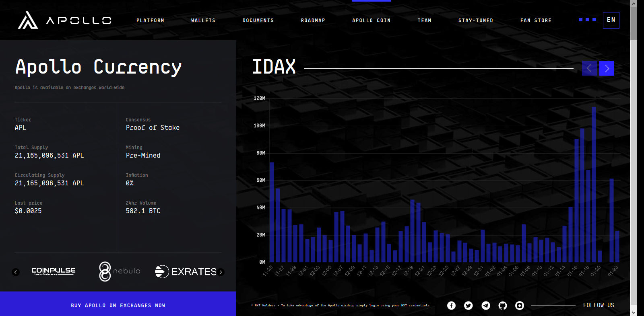644x316 pixels.
Task: Open the GitHub social link
Action: tap(503, 306)
